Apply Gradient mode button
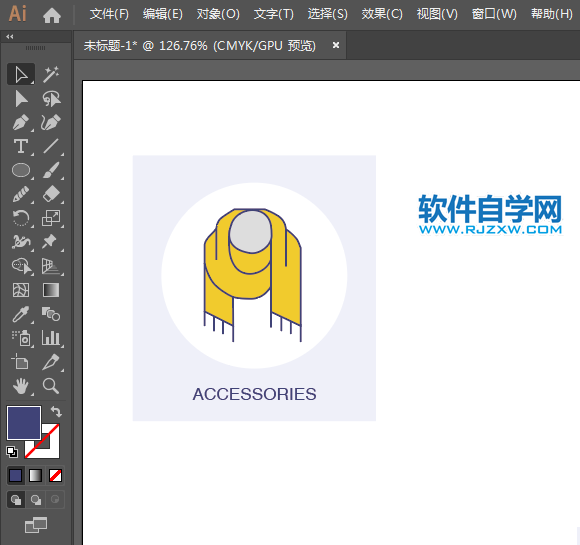Image resolution: width=580 pixels, height=545 pixels. (x=36, y=475)
